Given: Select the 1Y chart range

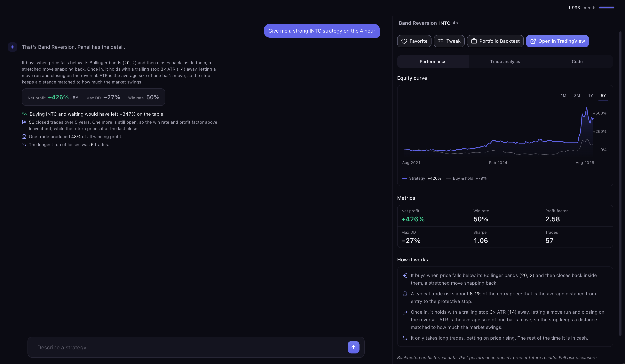Looking at the screenshot, I should click(x=590, y=96).
